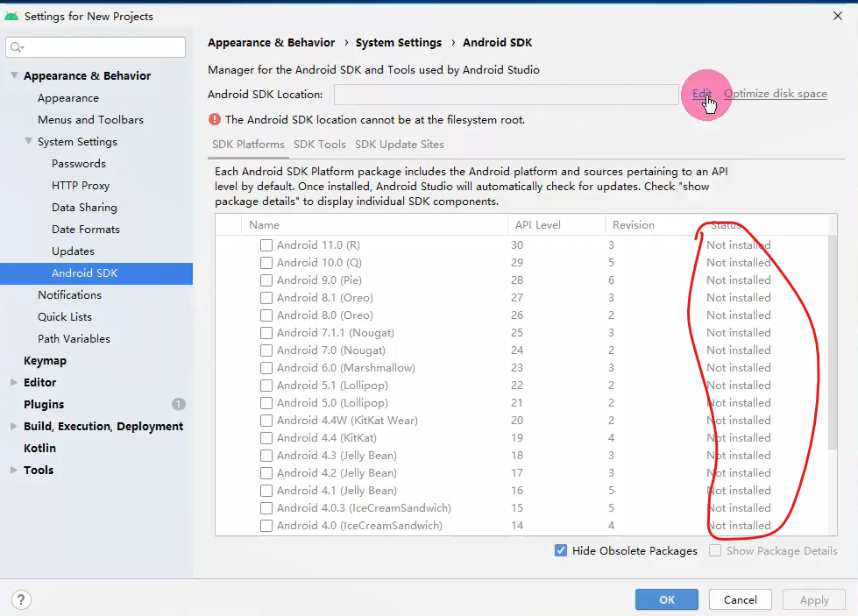Enable the Android 8.1 (Oreo) checkbox
The image size is (858, 616).
coord(266,298)
